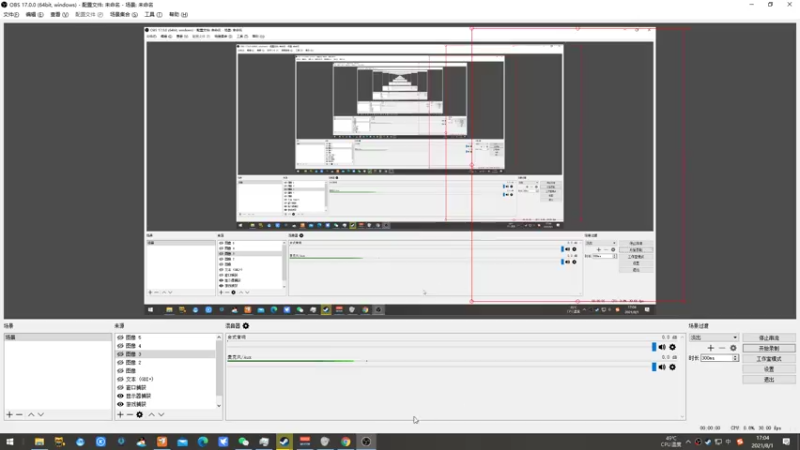Open WeChat from the taskbar
This screenshot has width=800, height=450.
pos(243,442)
